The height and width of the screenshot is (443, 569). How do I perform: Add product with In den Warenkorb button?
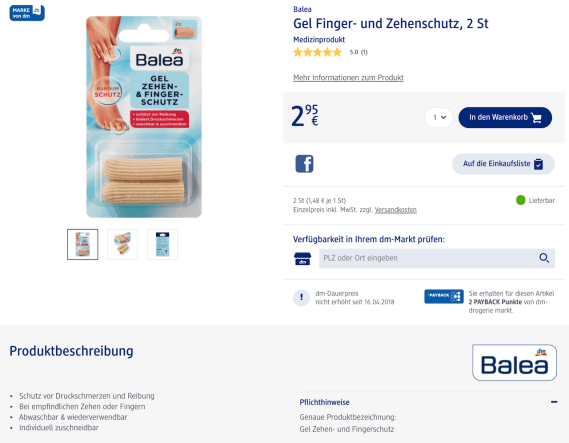[505, 118]
